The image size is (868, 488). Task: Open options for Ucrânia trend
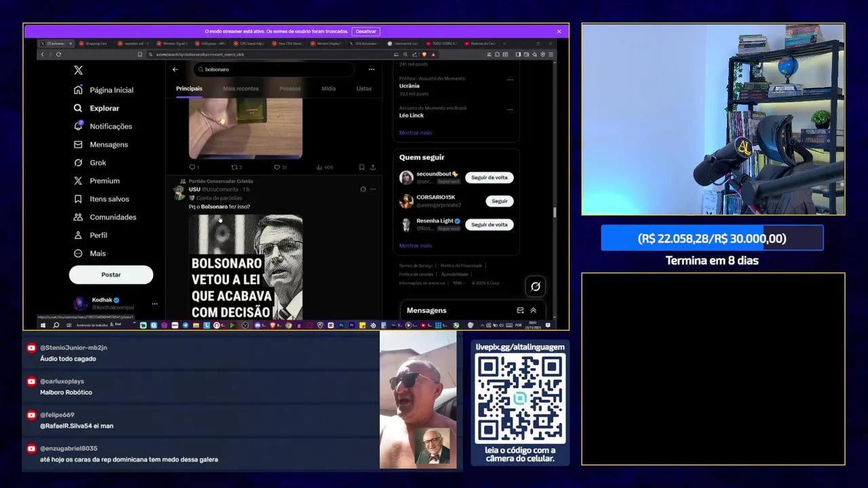510,80
